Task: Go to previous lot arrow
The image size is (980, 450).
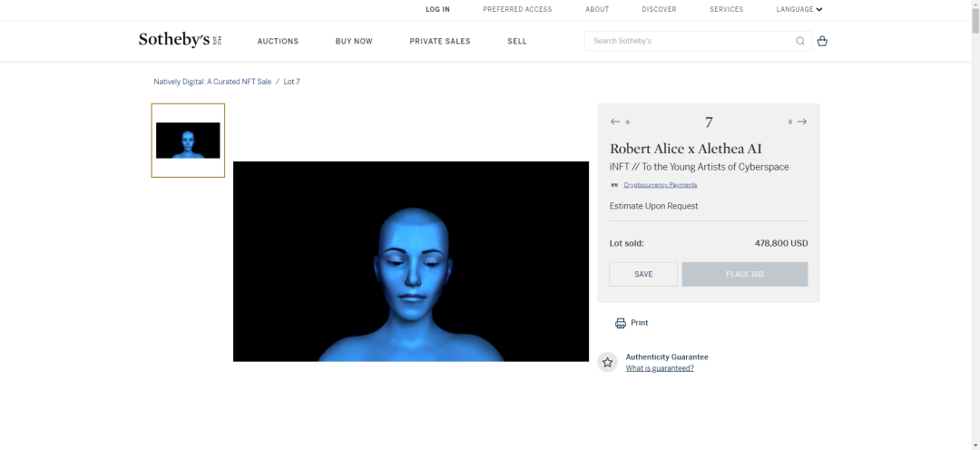Action: [615, 122]
